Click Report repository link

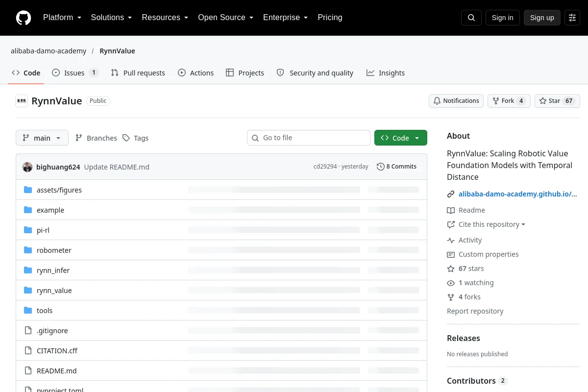[x=475, y=311]
